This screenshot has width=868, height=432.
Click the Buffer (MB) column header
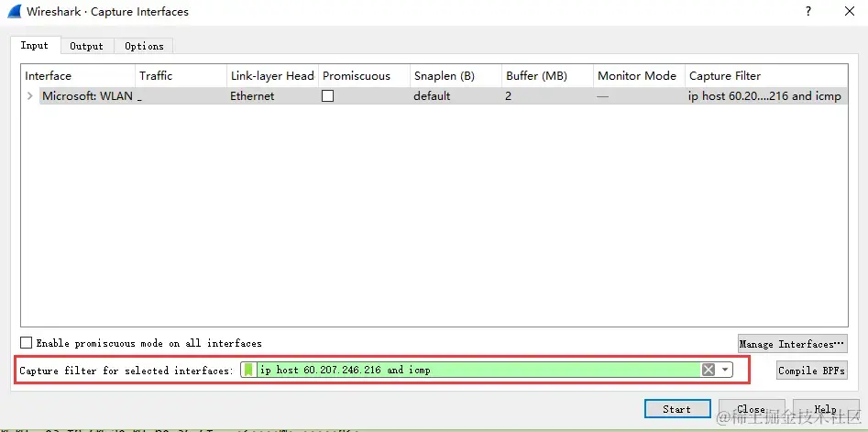(547, 76)
